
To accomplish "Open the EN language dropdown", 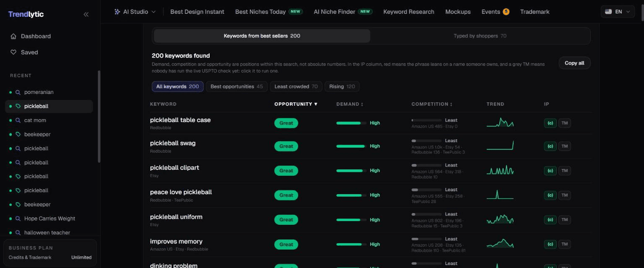I will pyautogui.click(x=618, y=12).
